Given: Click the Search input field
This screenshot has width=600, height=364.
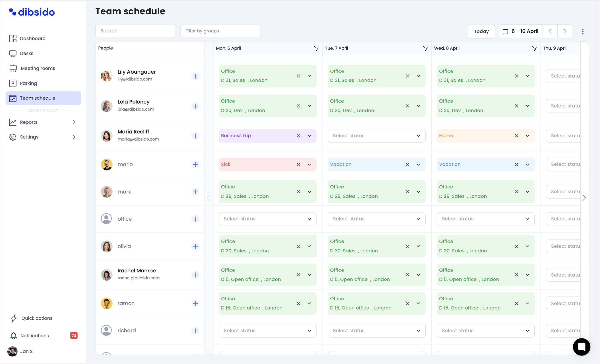Looking at the screenshot, I should tap(135, 31).
